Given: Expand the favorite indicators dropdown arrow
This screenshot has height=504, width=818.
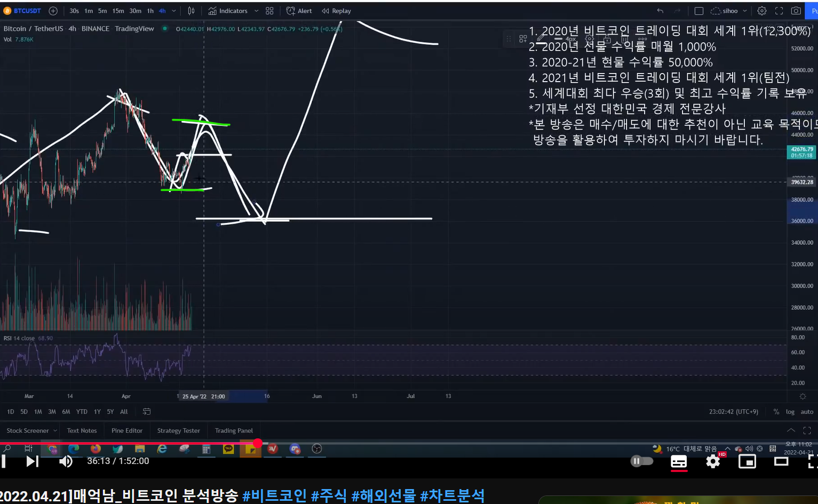Looking at the screenshot, I should coord(256,11).
